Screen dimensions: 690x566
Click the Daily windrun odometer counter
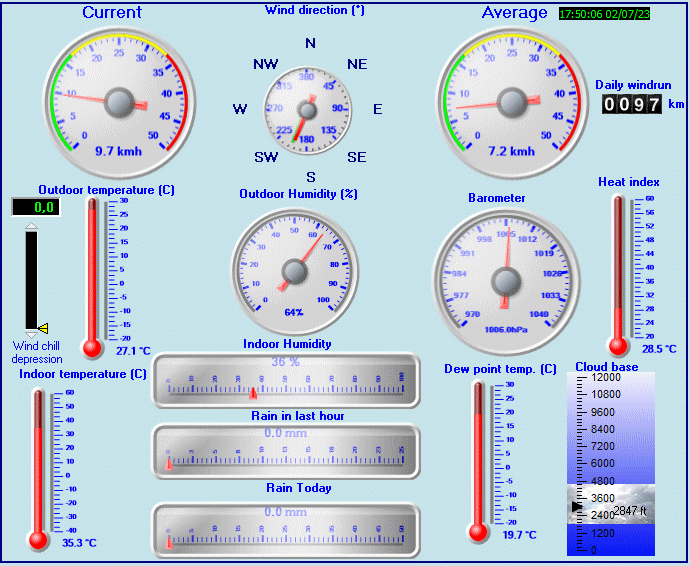point(632,104)
